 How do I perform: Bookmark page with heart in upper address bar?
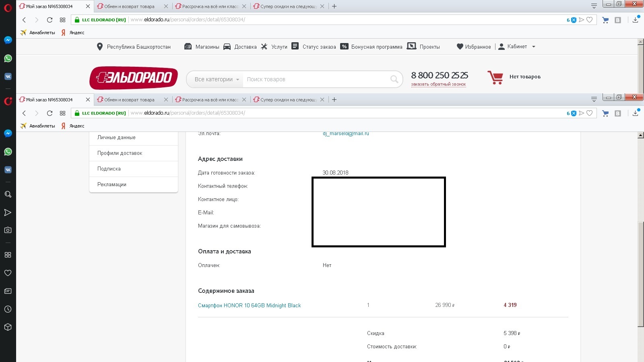(590, 20)
